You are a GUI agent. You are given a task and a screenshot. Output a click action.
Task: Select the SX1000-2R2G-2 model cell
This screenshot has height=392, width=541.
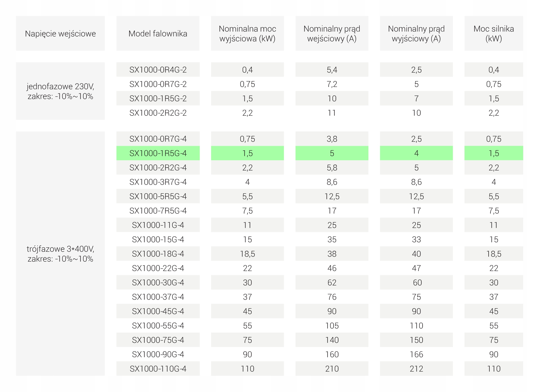(158, 113)
